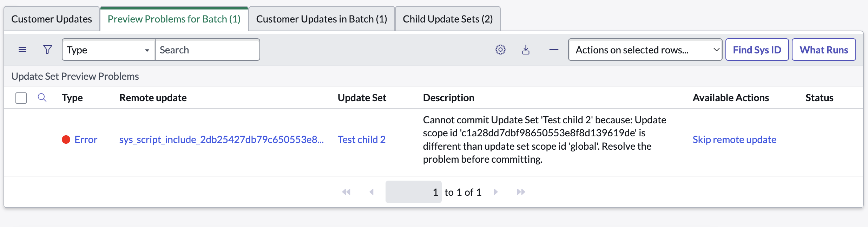
Task: Open the Type search field dropdown
Action: [x=108, y=50]
